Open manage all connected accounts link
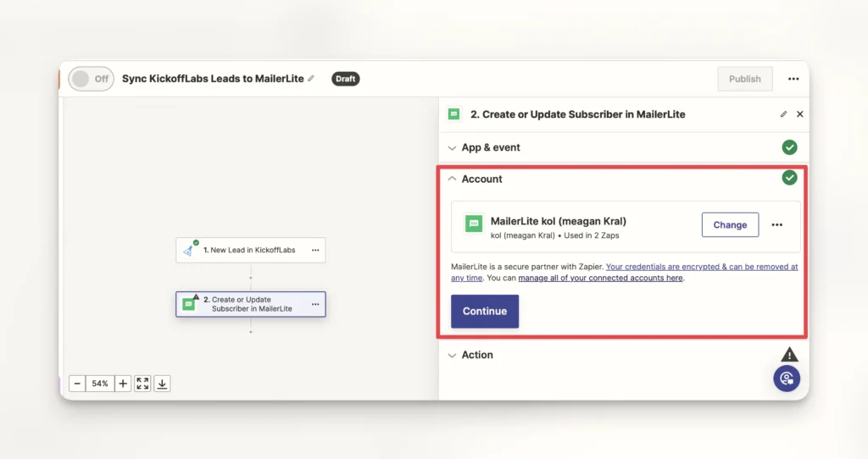This screenshot has width=868, height=459. pos(600,278)
